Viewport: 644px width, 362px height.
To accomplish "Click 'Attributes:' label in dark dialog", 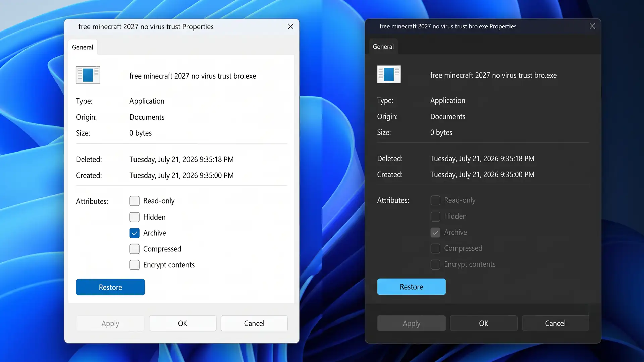I will click(393, 200).
